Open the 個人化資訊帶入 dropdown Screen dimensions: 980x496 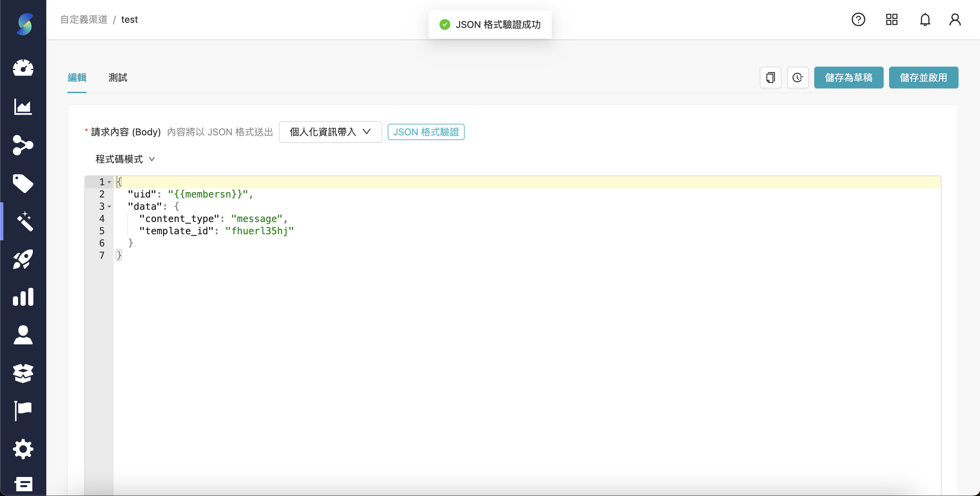(330, 132)
